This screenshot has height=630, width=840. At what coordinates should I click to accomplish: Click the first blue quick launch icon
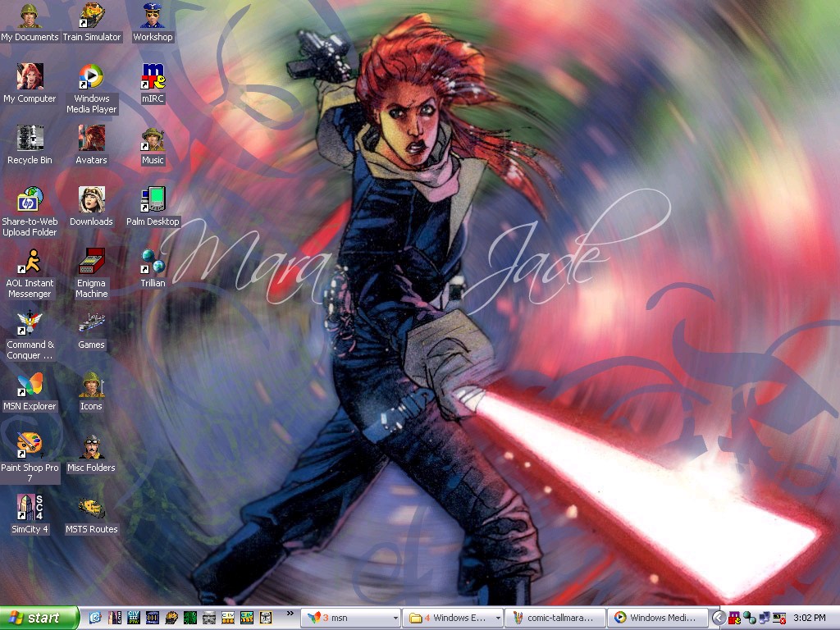click(95, 618)
